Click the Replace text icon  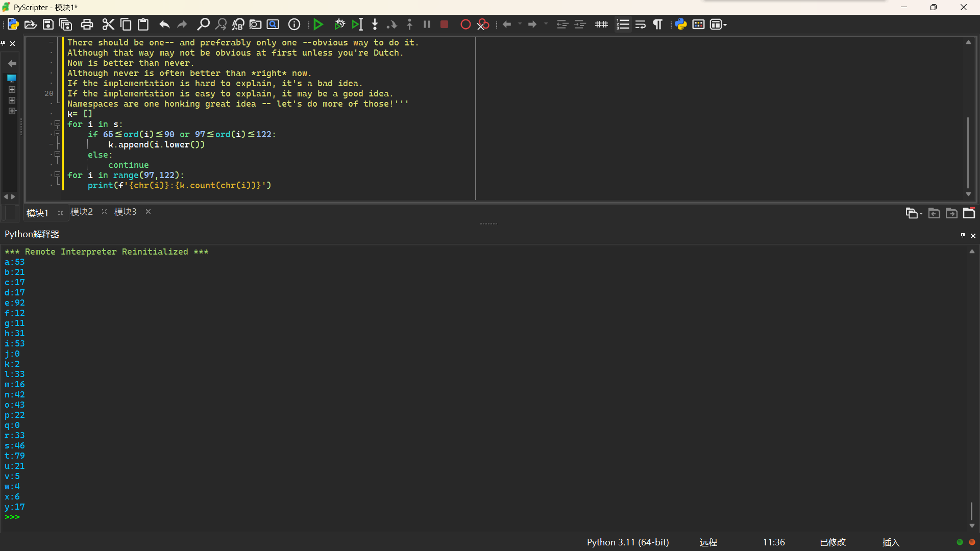(238, 24)
